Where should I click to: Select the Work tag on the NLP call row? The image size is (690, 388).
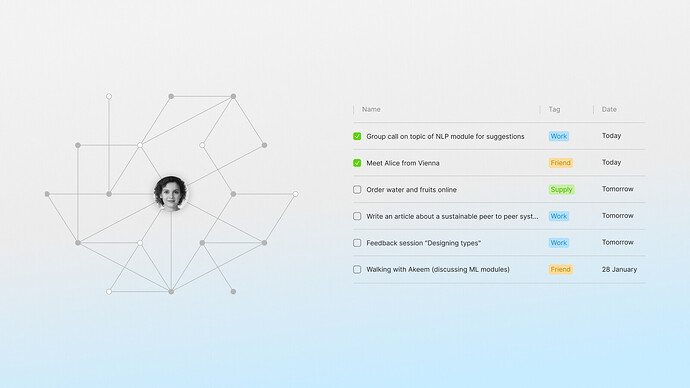(x=559, y=136)
